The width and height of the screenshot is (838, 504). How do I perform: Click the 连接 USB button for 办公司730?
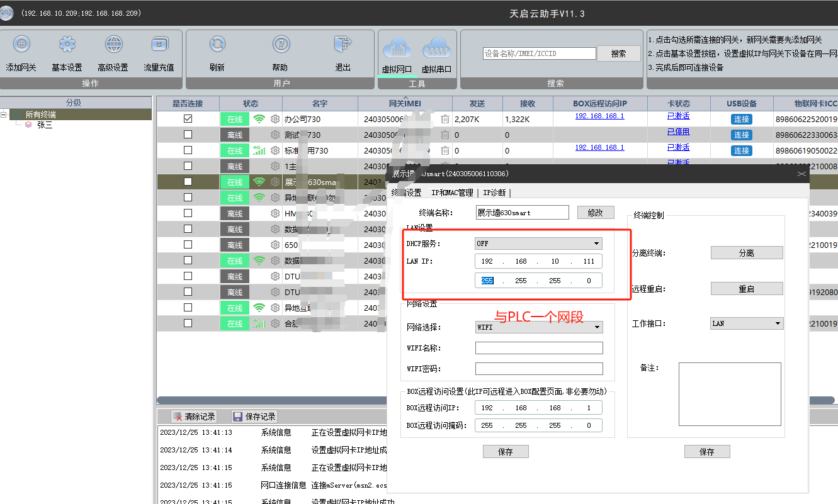point(741,119)
